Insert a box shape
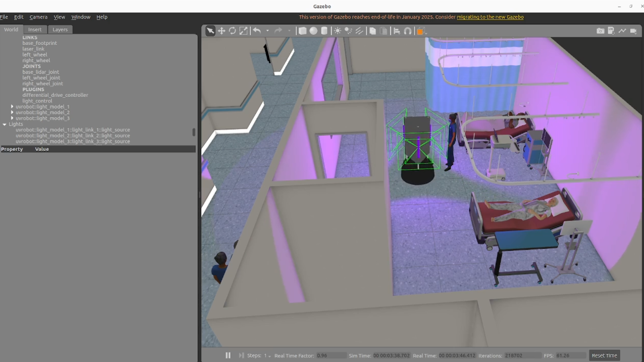The height and width of the screenshot is (362, 644). (302, 31)
